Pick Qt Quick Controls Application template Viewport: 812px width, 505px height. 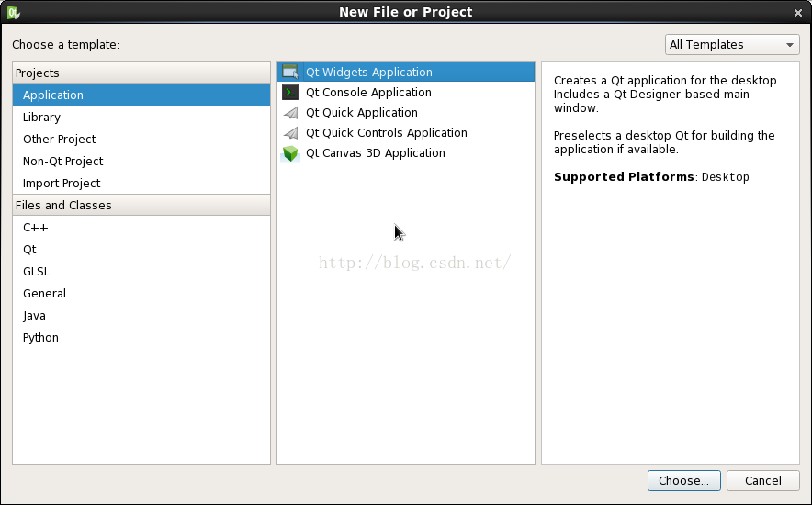[x=406, y=132]
